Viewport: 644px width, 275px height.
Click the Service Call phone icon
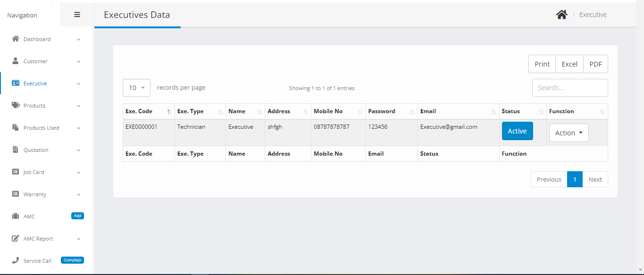(16, 260)
